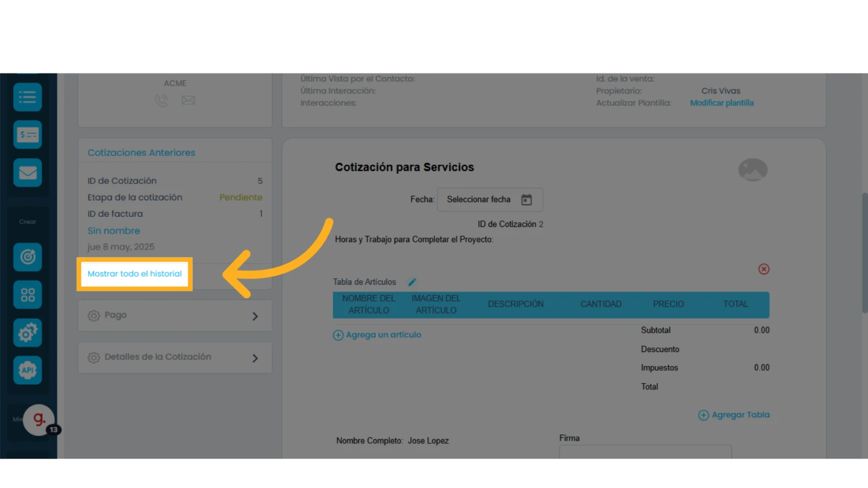Click the PRECIO column header
Viewport: 868px width, 488px height.
pyautogui.click(x=668, y=304)
